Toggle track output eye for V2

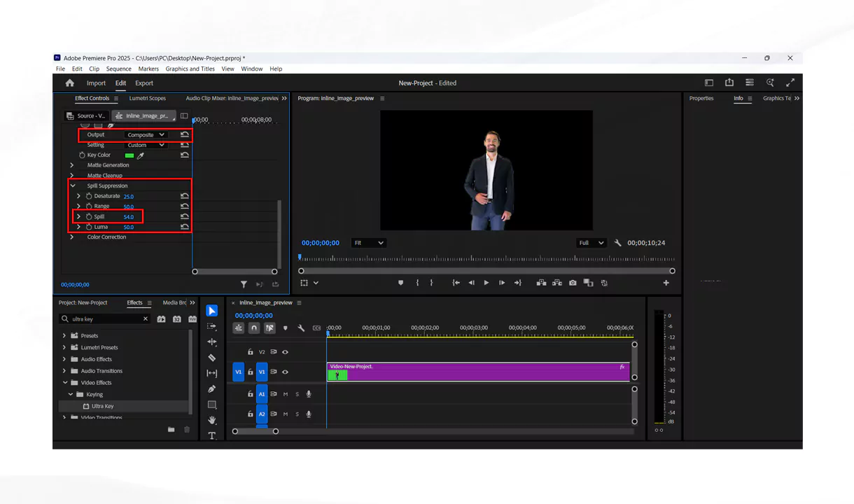285,352
